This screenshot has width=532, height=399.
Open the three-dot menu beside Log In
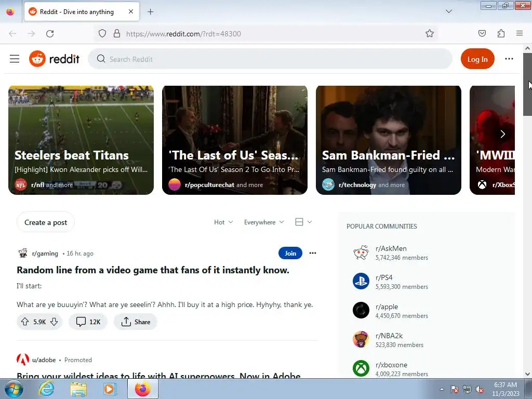click(509, 59)
